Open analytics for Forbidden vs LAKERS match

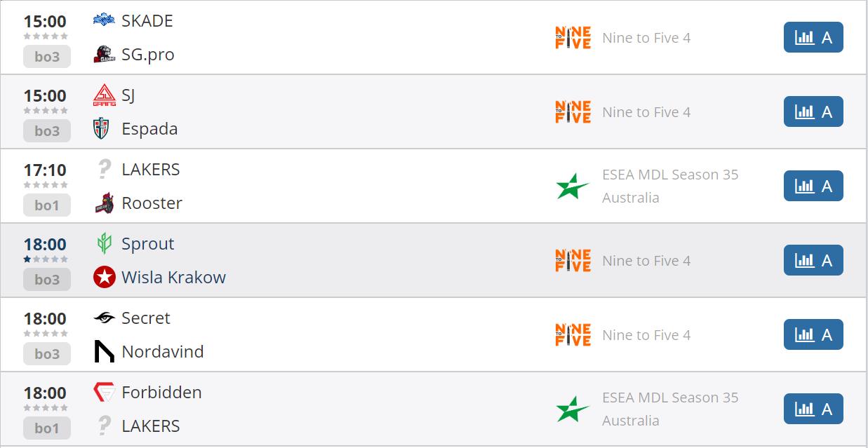coord(813,409)
